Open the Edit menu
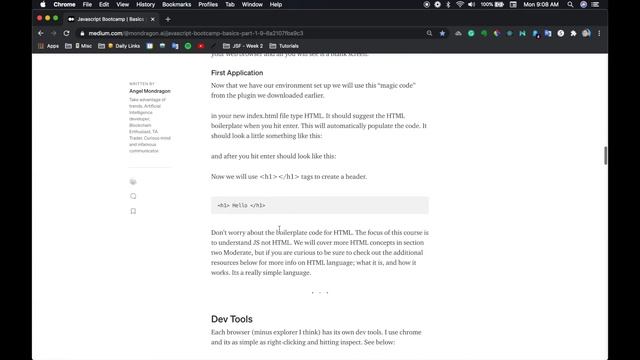The width and height of the screenshot is (640, 360). point(104,4)
